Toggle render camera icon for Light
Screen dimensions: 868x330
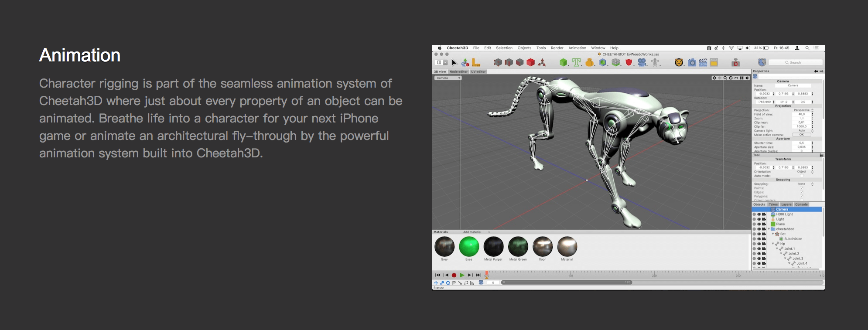[764, 219]
